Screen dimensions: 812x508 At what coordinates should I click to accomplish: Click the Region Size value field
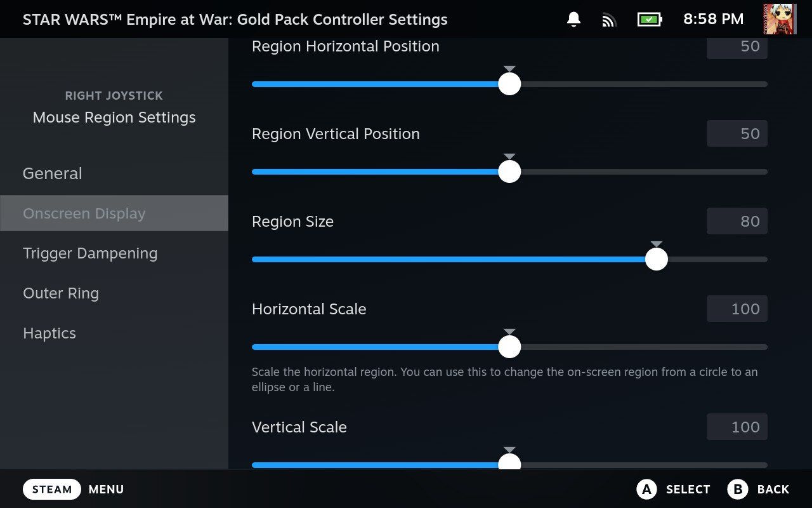click(737, 221)
